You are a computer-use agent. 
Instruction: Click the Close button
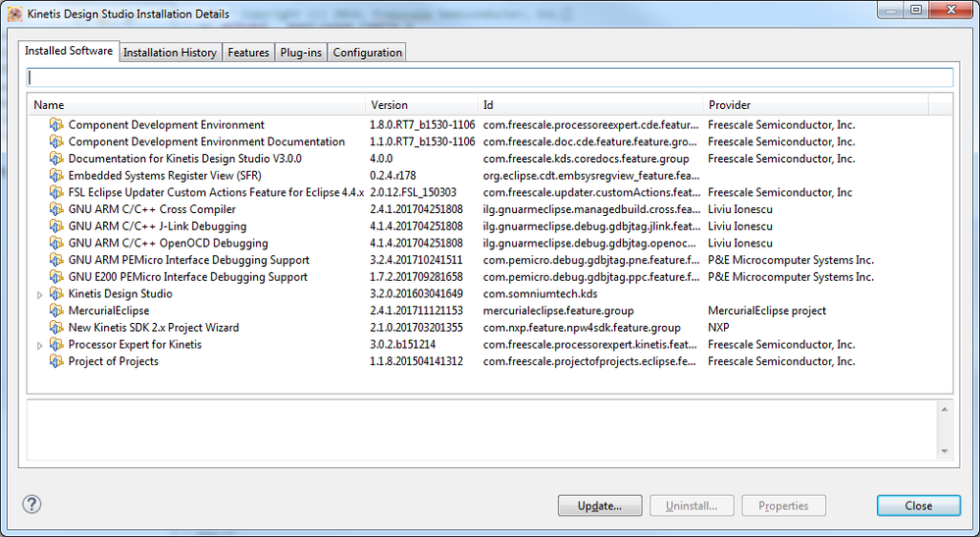click(919, 506)
